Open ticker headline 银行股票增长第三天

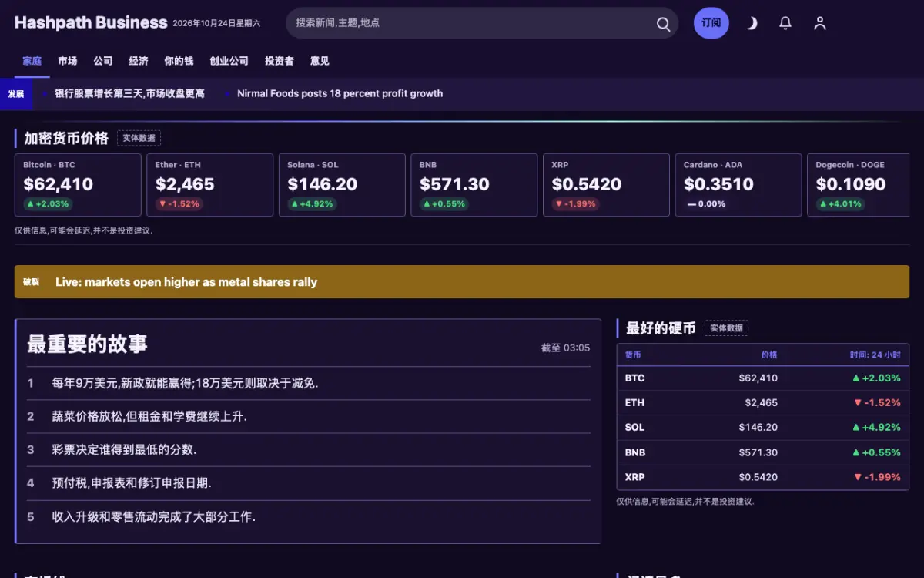coord(129,93)
